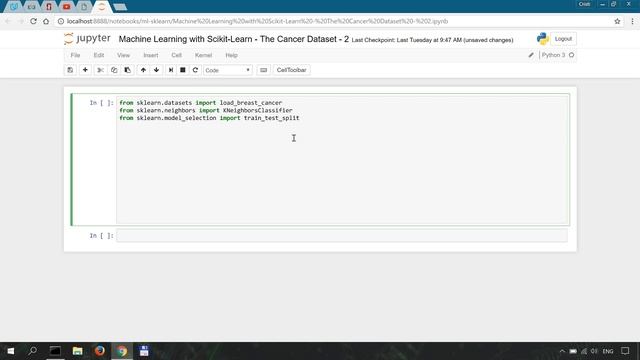Click the browser address bar URL
This screenshot has height=360, width=640.
coord(257,21)
